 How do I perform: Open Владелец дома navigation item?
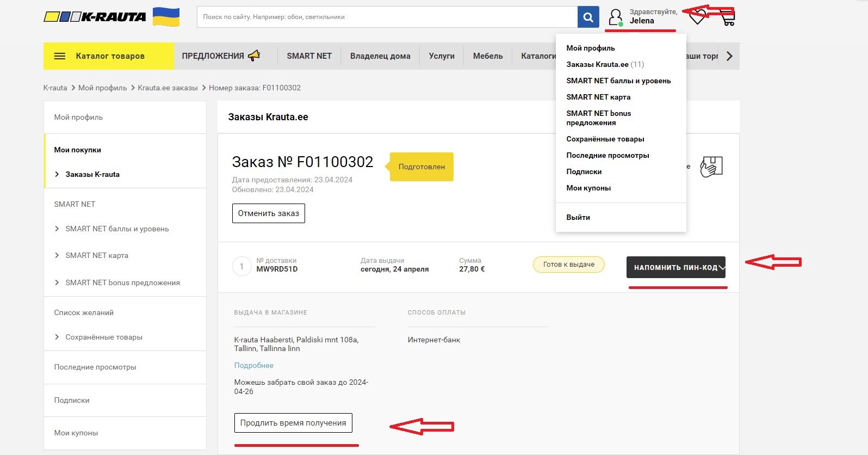380,56
